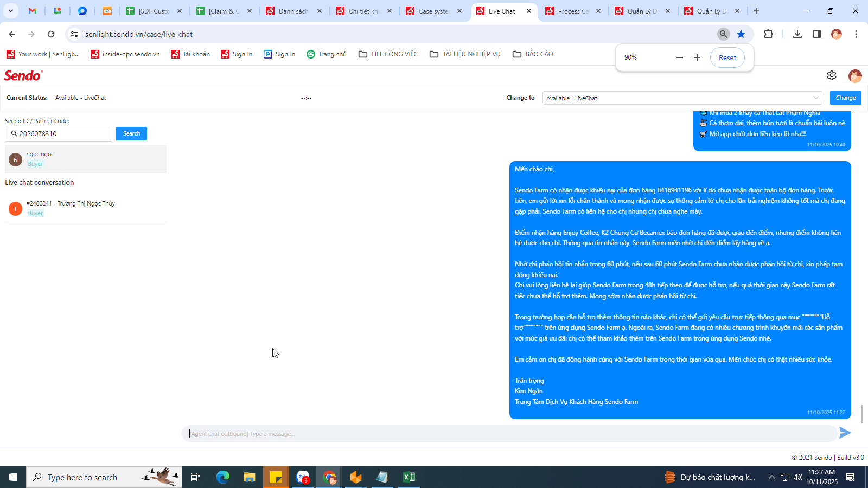Open the Change to status dropdown
The image size is (868, 488).
point(682,98)
